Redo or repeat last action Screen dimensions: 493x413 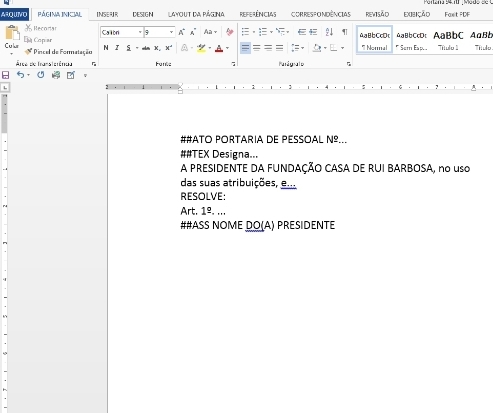coord(41,75)
